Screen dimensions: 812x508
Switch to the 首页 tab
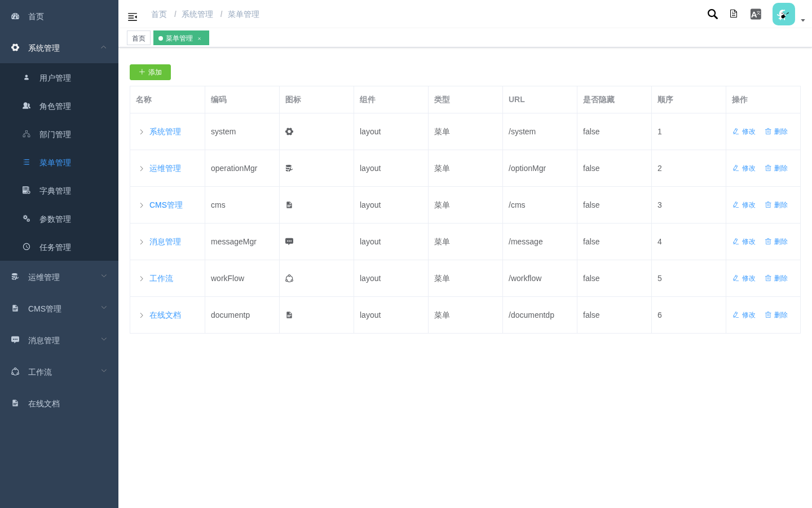pyautogui.click(x=139, y=38)
